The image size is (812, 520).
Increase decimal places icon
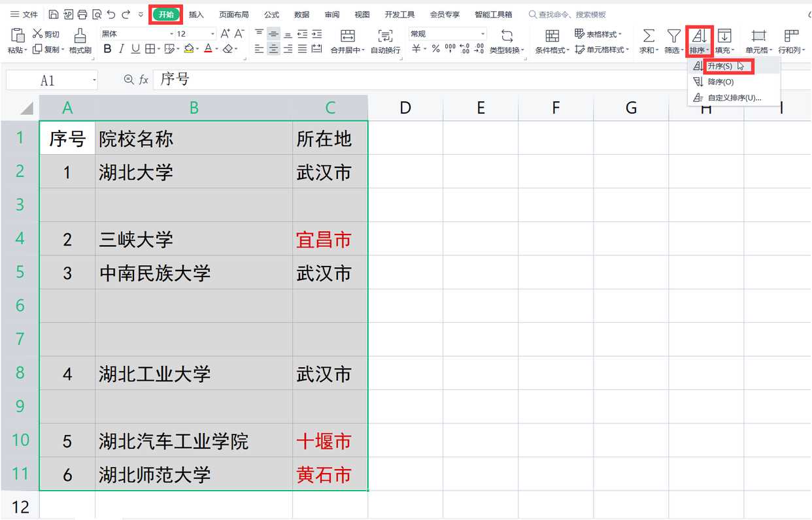pos(465,49)
